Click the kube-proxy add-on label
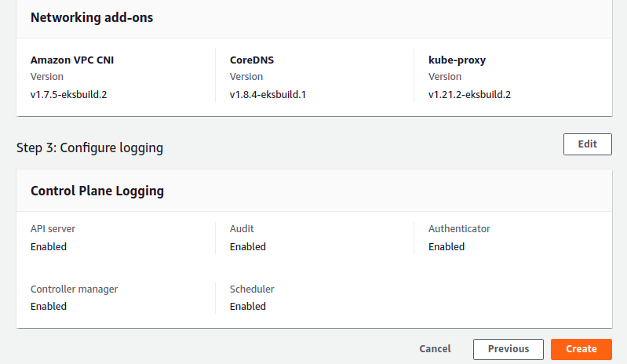The width and height of the screenshot is (627, 364). tap(457, 60)
